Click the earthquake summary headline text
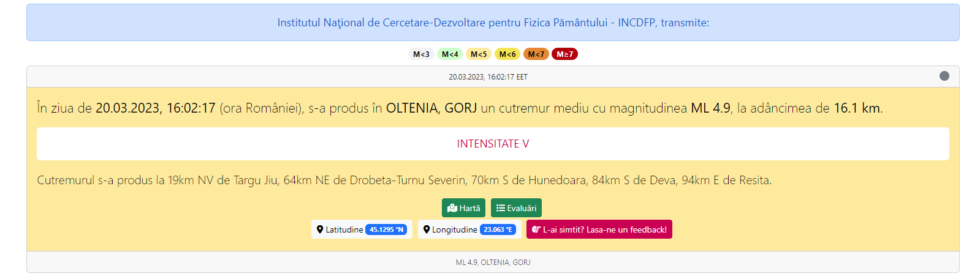This screenshot has height=276, width=980. click(x=460, y=108)
